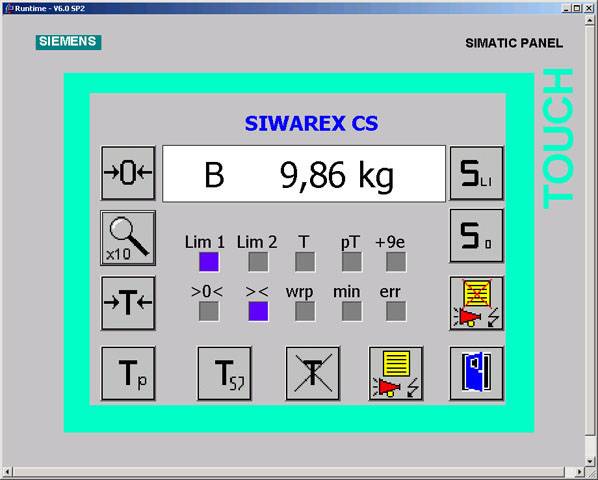
Task: Open the Tp preset tare button
Action: (128, 373)
